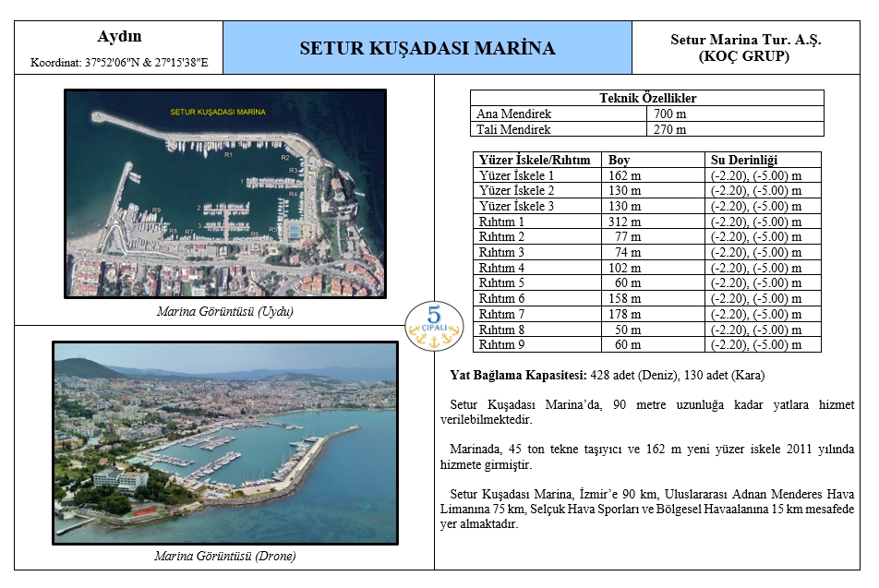Click the 130 adet (Kara) text

(x=724, y=376)
